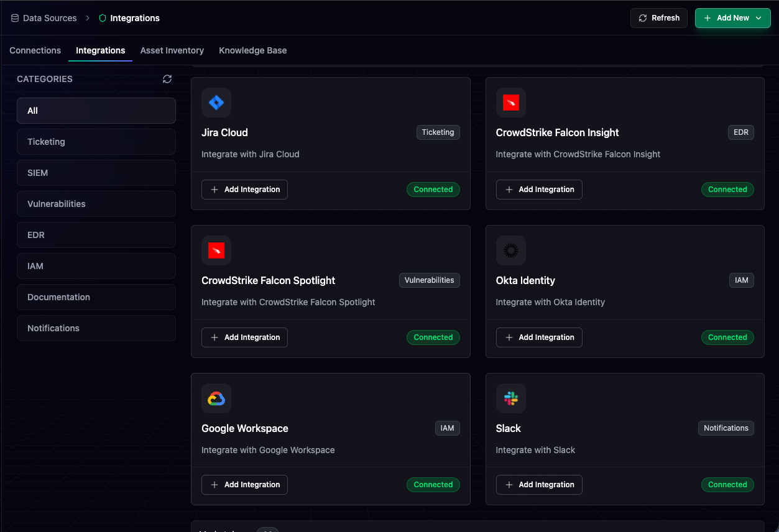This screenshot has height=532, width=779.
Task: Click 'Integrate with Okta Identity' description
Action: (550, 302)
